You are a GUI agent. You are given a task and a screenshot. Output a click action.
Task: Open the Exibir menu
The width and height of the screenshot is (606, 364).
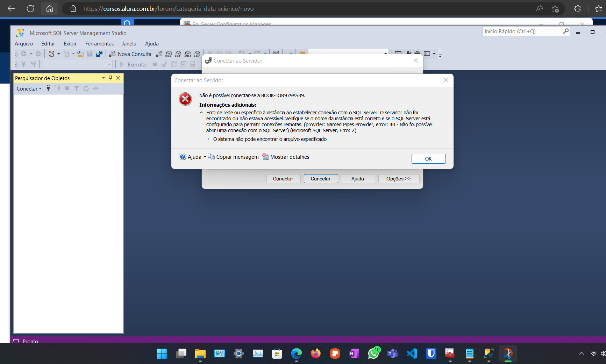(x=70, y=44)
